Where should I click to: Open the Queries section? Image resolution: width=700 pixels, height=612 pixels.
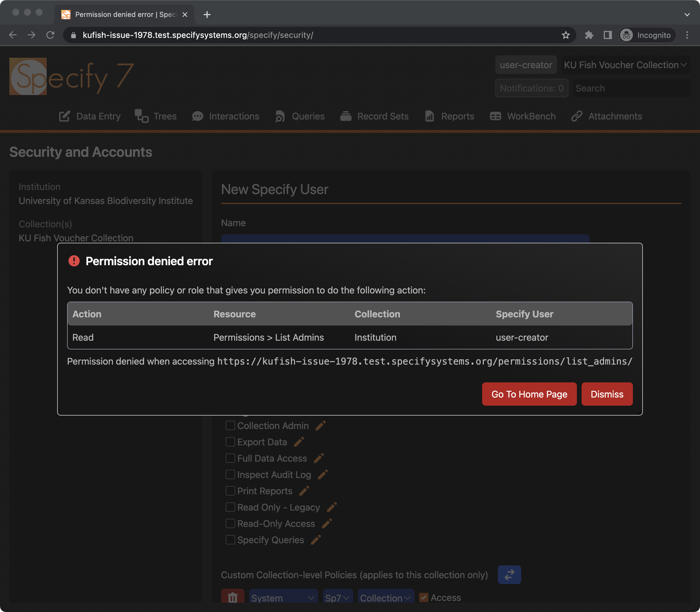click(307, 116)
